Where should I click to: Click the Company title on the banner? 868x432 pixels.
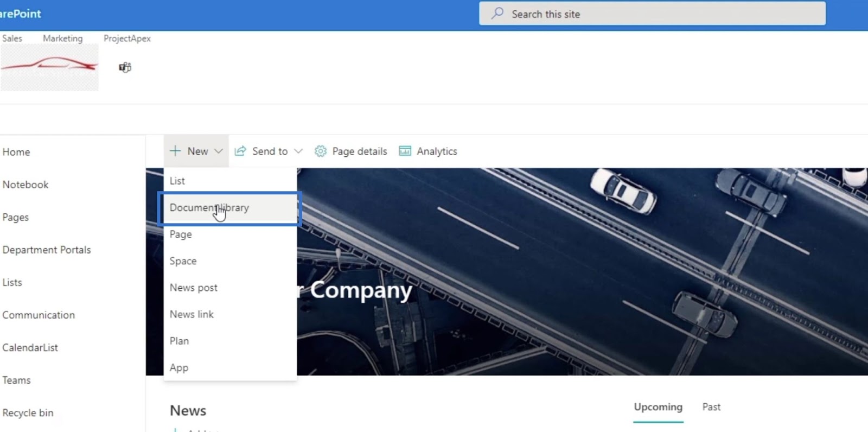pyautogui.click(x=361, y=290)
